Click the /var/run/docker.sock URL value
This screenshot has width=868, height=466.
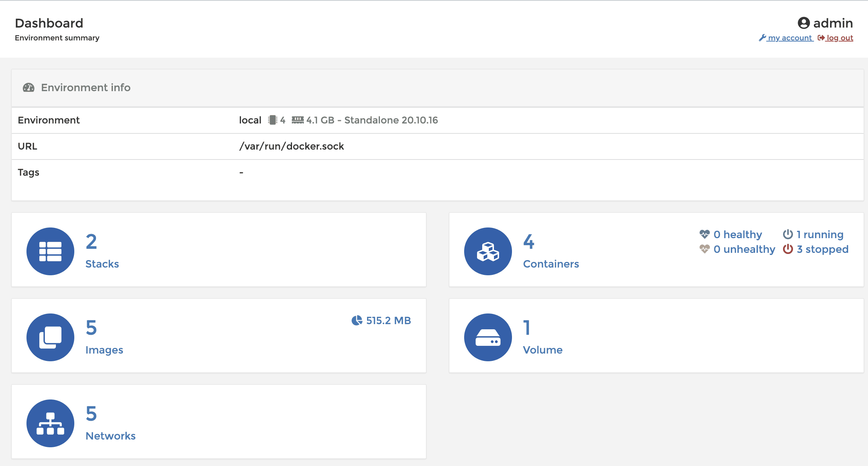point(292,146)
